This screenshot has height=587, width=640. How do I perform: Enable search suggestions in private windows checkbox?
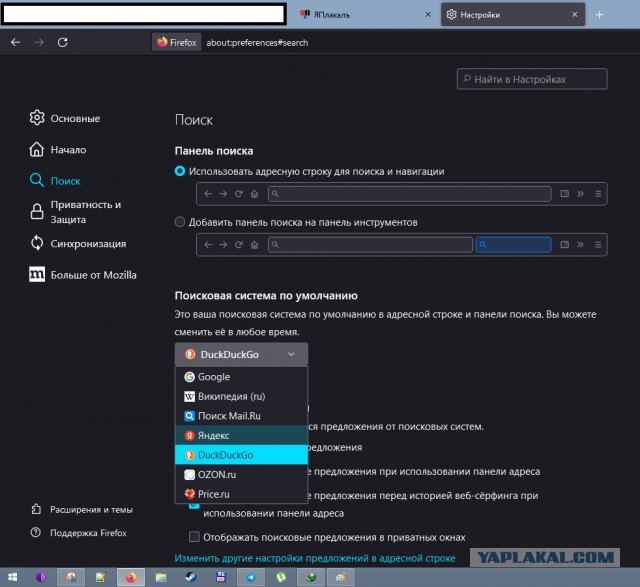pos(194,537)
